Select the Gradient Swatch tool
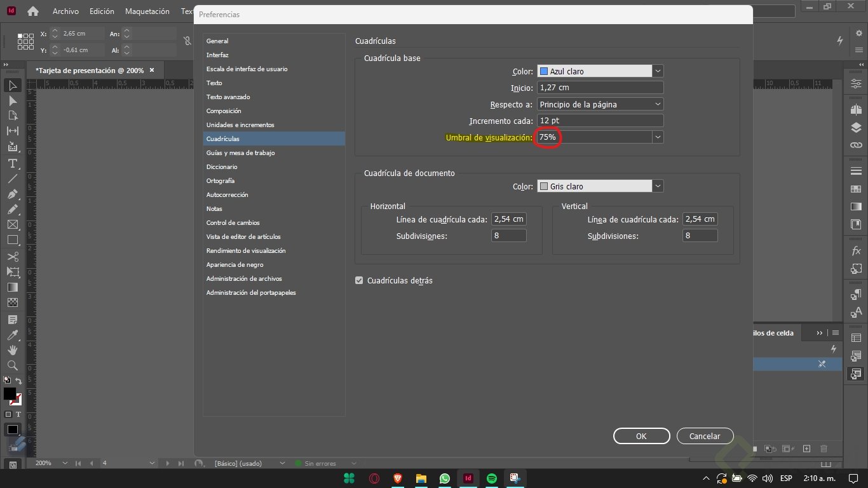This screenshot has height=488, width=868. [13, 287]
